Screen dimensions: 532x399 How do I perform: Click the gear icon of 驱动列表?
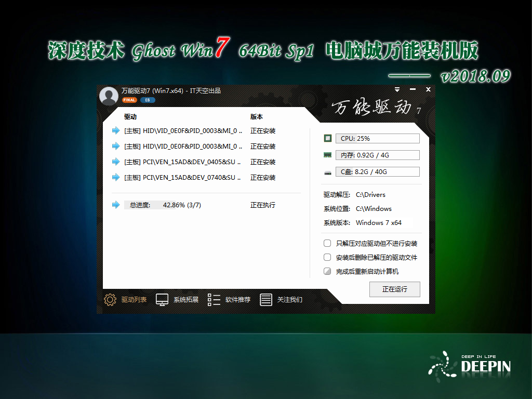pos(110,300)
